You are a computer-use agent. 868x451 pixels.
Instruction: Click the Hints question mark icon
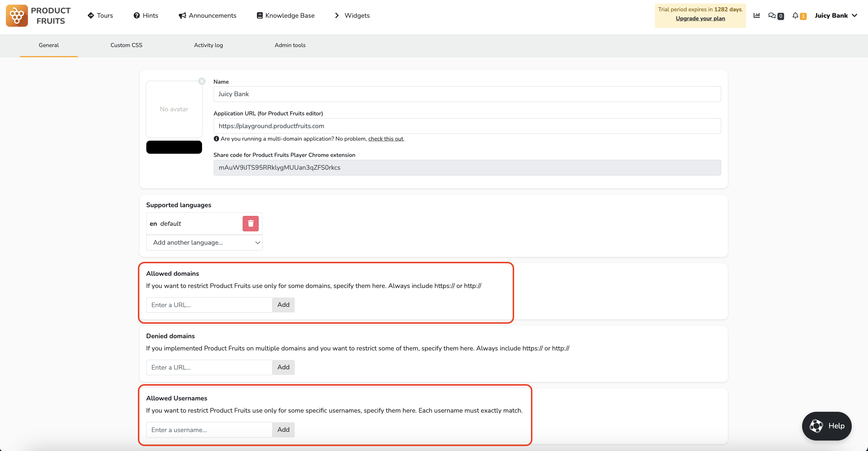tap(136, 15)
